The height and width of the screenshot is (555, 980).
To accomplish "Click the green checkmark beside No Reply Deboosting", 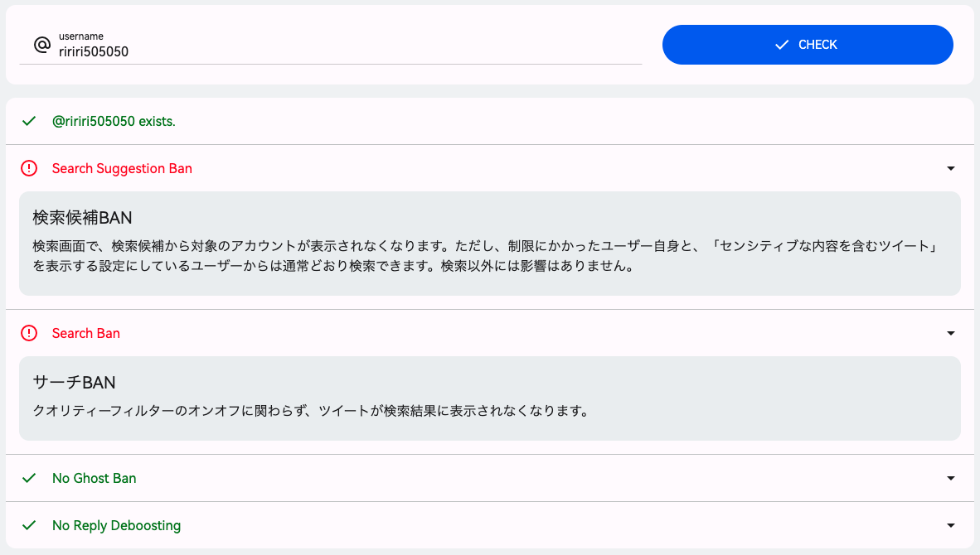I will click(x=29, y=525).
